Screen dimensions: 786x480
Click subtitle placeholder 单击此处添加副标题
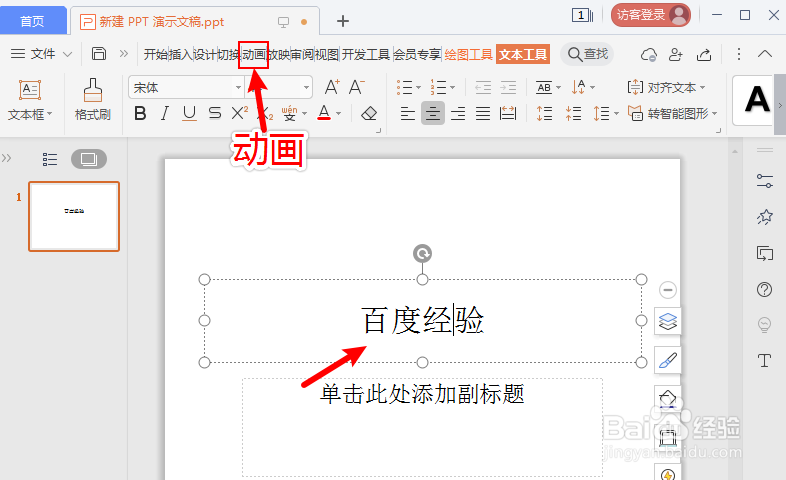pos(422,394)
